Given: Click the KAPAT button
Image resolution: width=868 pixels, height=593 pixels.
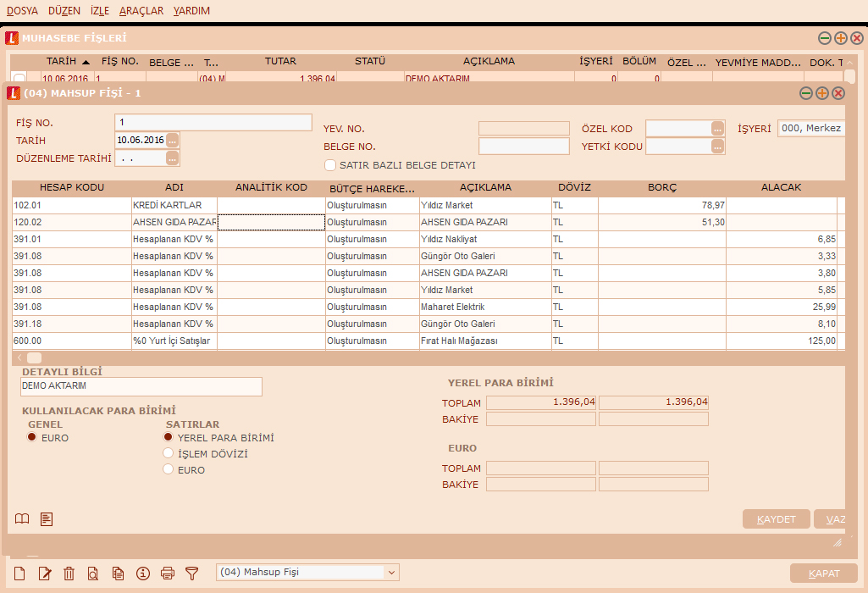Looking at the screenshot, I should [824, 573].
